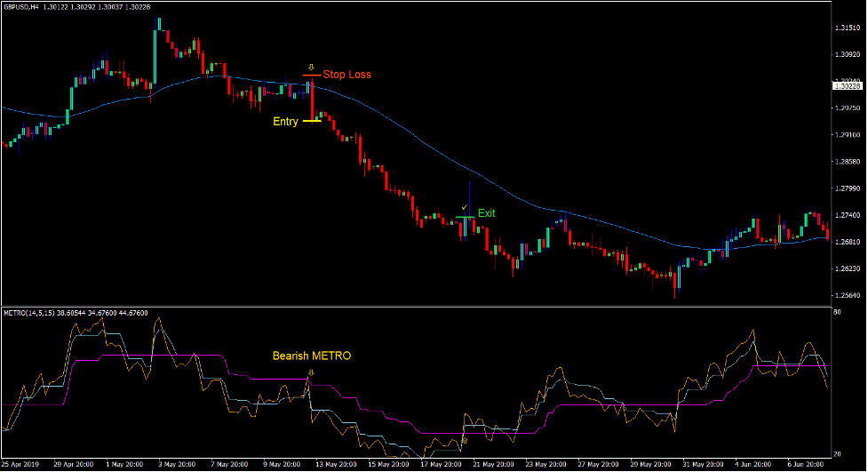Select the orange Stop Loss horizontal line

point(312,75)
